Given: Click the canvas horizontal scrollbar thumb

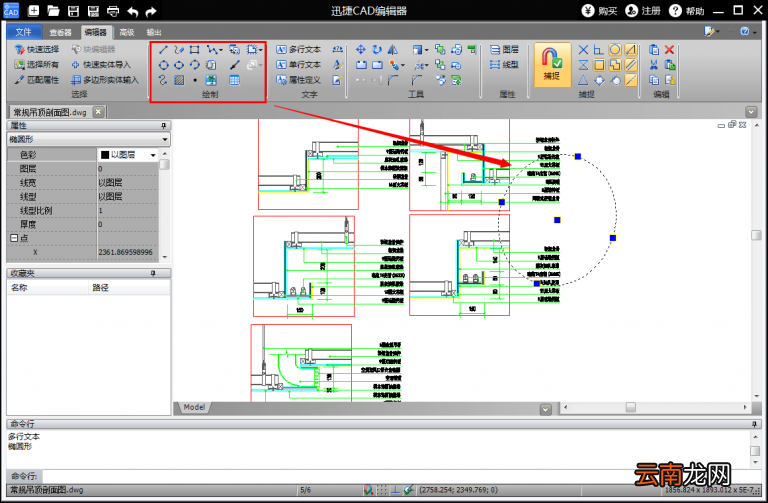Looking at the screenshot, I should tap(631, 407).
